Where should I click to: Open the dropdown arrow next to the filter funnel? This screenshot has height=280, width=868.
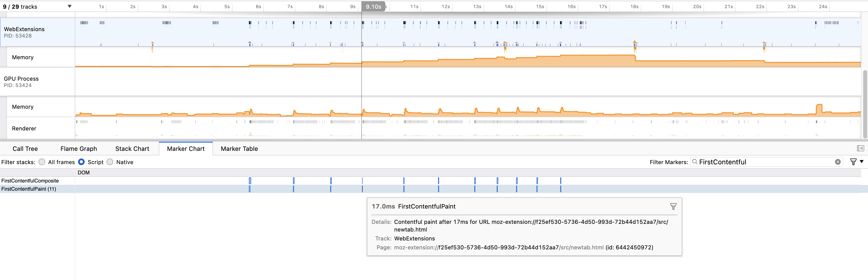[x=861, y=162]
